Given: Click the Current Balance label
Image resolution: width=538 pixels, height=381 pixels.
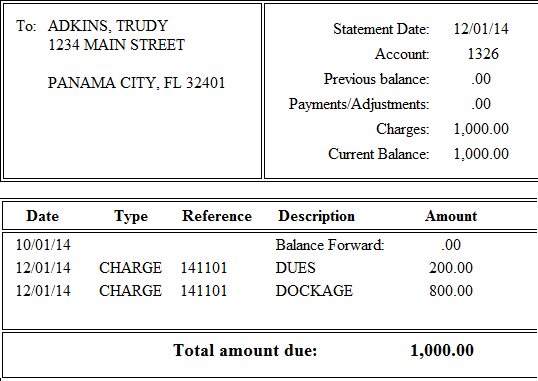Looking at the screenshot, I should [x=379, y=154].
